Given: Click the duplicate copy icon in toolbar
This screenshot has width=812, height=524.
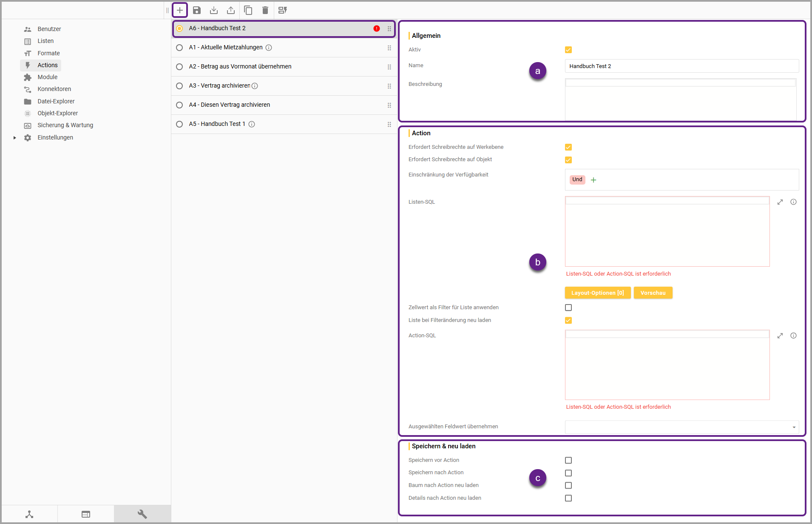Looking at the screenshot, I should (x=248, y=10).
